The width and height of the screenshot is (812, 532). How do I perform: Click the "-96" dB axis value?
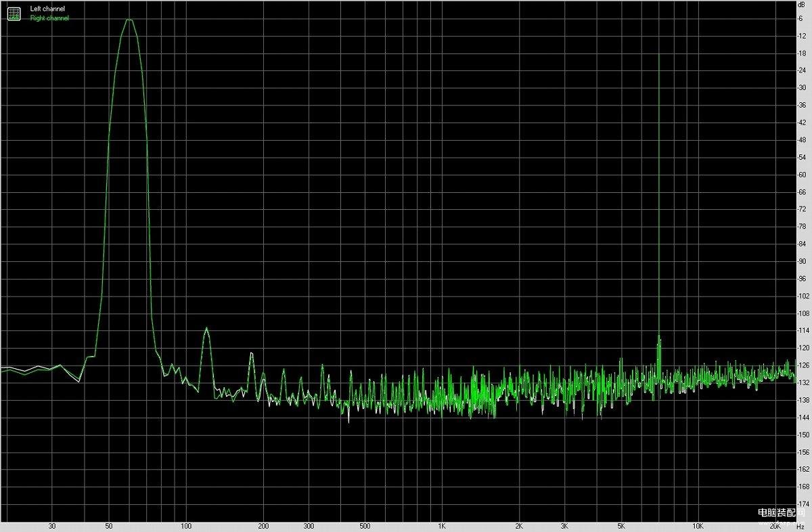pyautogui.click(x=802, y=279)
